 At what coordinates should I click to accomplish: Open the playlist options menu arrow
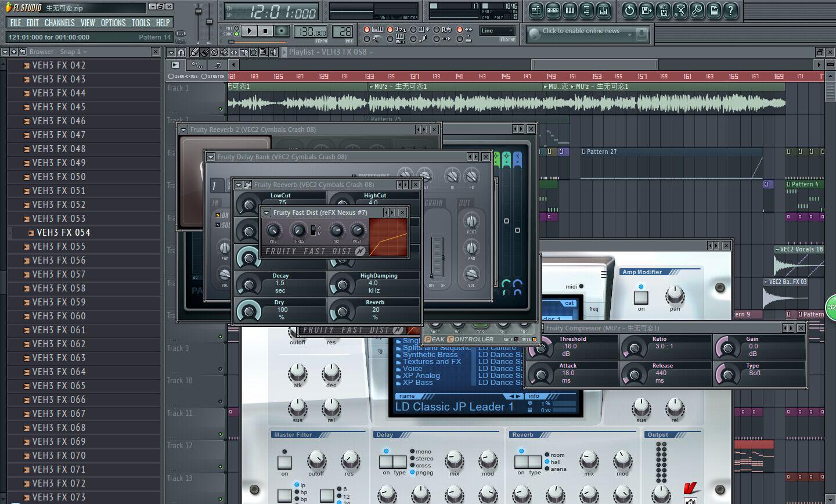pos(171,52)
